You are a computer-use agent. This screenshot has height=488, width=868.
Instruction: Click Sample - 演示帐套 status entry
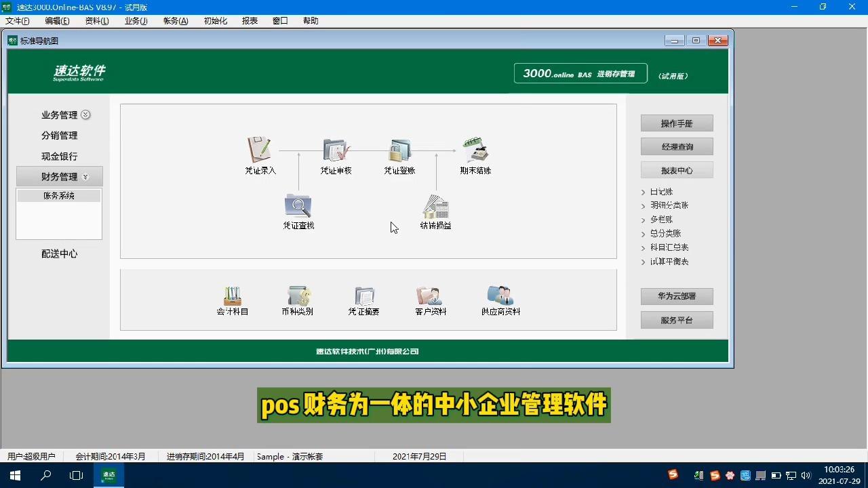tap(290, 457)
